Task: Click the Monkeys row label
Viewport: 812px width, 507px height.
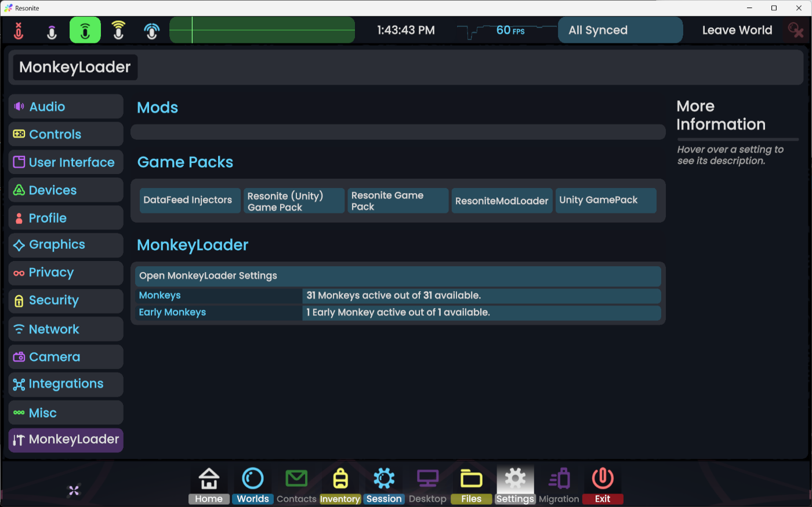Action: pos(160,296)
